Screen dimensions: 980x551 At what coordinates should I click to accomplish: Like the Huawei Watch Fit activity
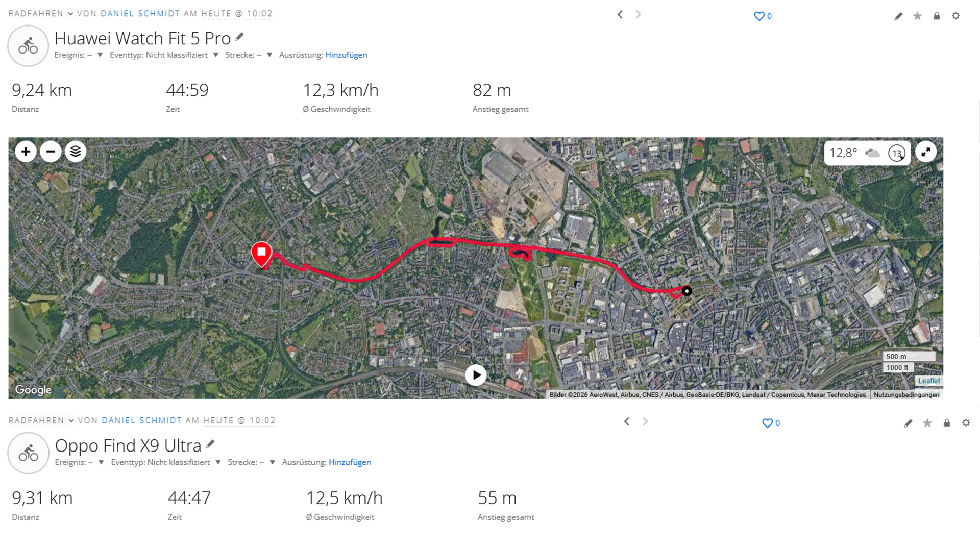759,16
